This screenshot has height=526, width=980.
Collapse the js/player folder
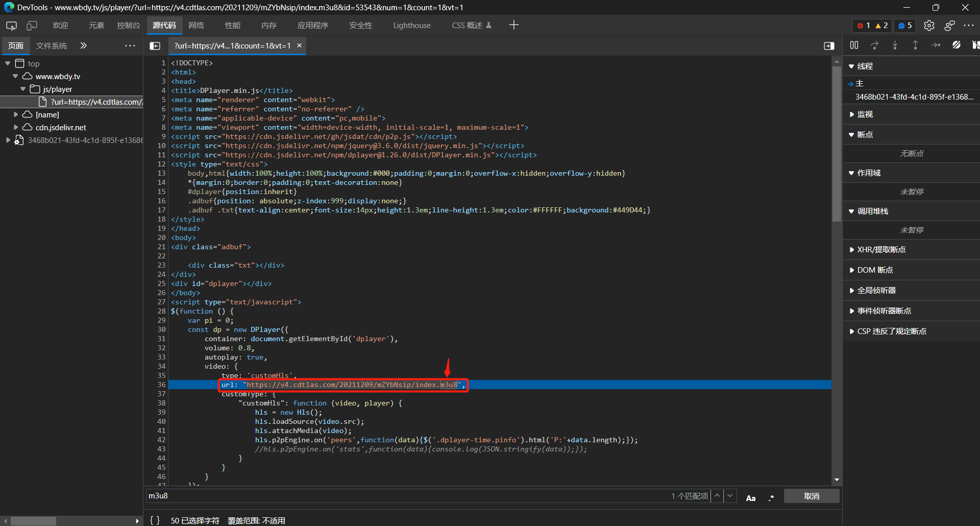23,89
